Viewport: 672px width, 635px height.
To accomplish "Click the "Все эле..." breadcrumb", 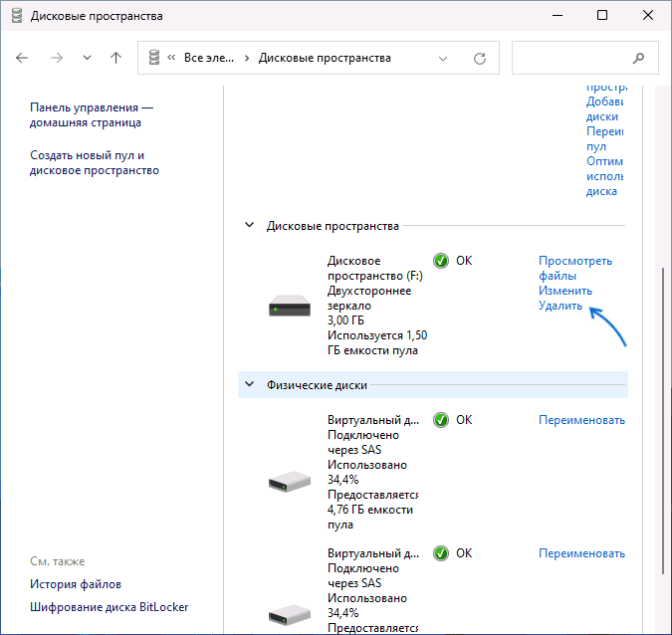I will 209,58.
